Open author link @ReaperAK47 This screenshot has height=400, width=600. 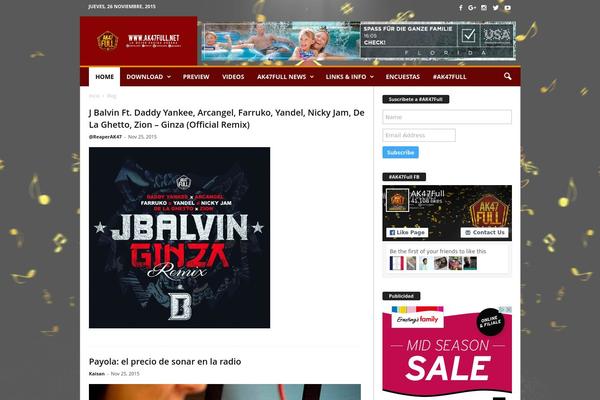(105, 137)
